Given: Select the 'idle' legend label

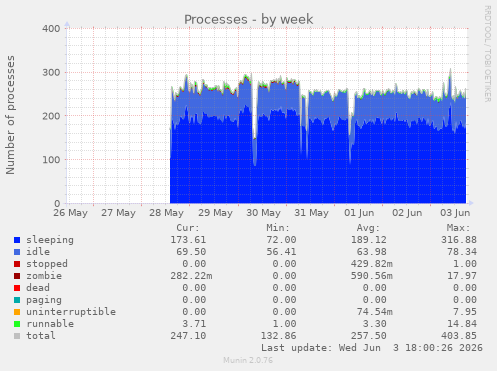Looking at the screenshot, I should [x=38, y=252].
